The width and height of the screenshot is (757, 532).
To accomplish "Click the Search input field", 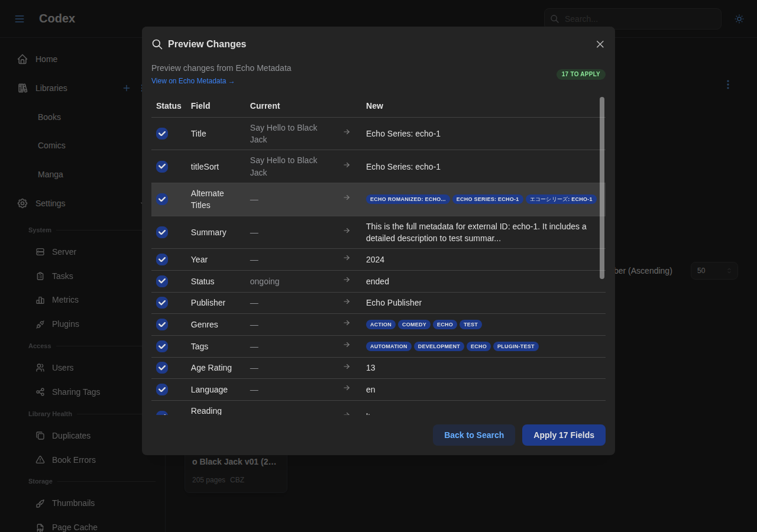I will (x=632, y=18).
